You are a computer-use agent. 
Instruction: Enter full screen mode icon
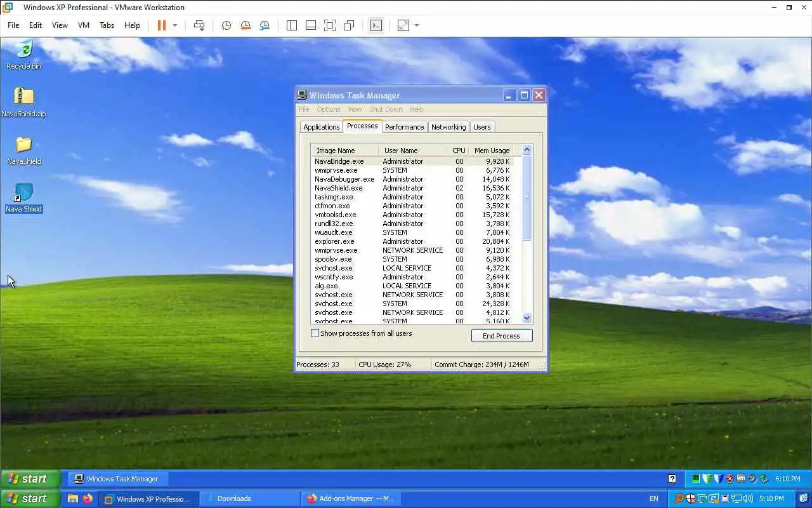click(330, 25)
